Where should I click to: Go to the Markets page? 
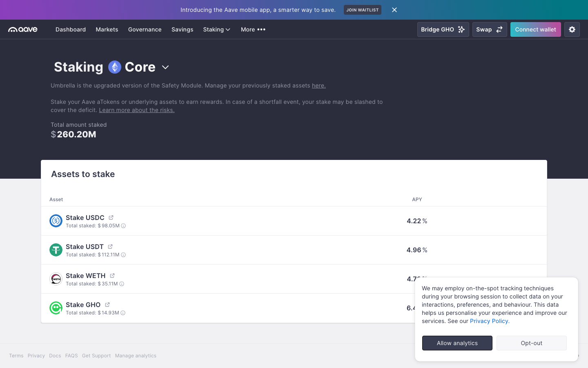click(x=107, y=29)
